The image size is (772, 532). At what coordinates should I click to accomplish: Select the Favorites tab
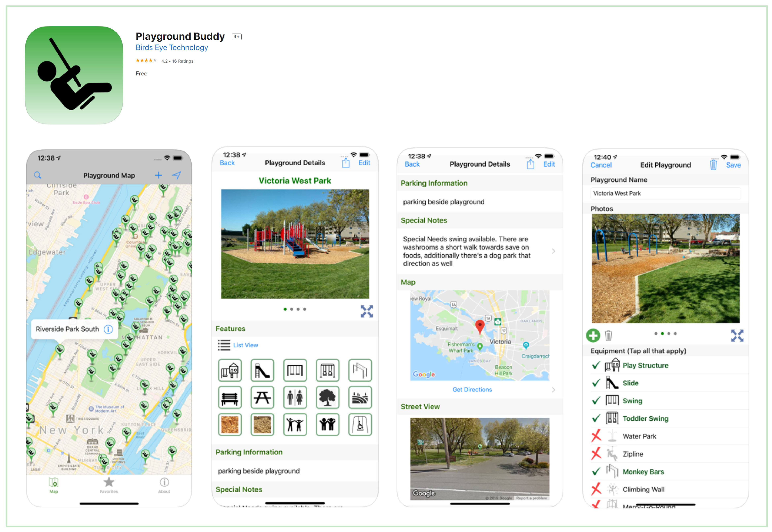(109, 485)
